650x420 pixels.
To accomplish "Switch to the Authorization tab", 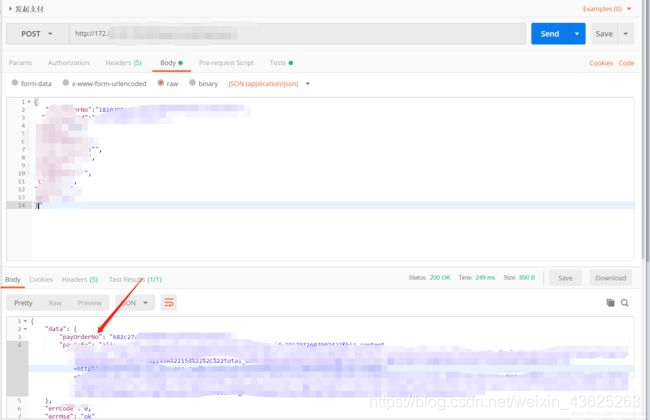I will 69,63.
